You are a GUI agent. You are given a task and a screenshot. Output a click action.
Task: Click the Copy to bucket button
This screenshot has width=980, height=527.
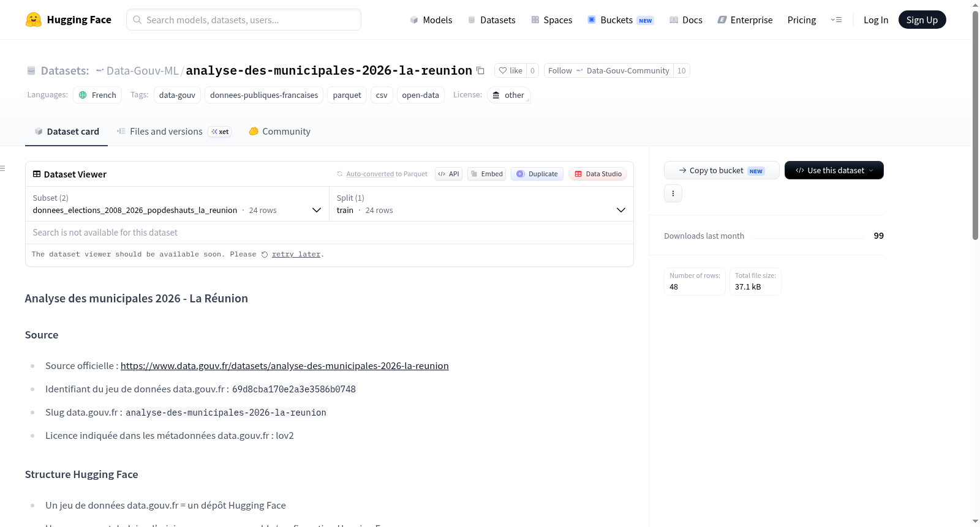(x=722, y=170)
